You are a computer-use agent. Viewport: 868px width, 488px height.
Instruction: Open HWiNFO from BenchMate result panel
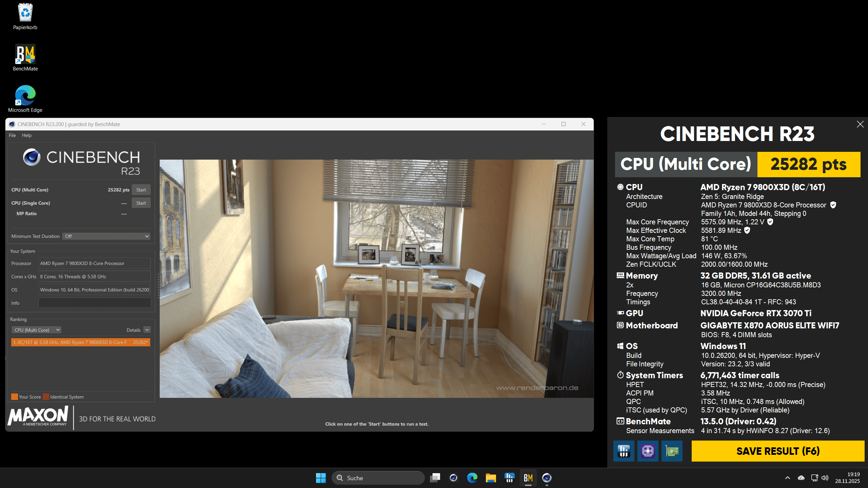coord(624,451)
